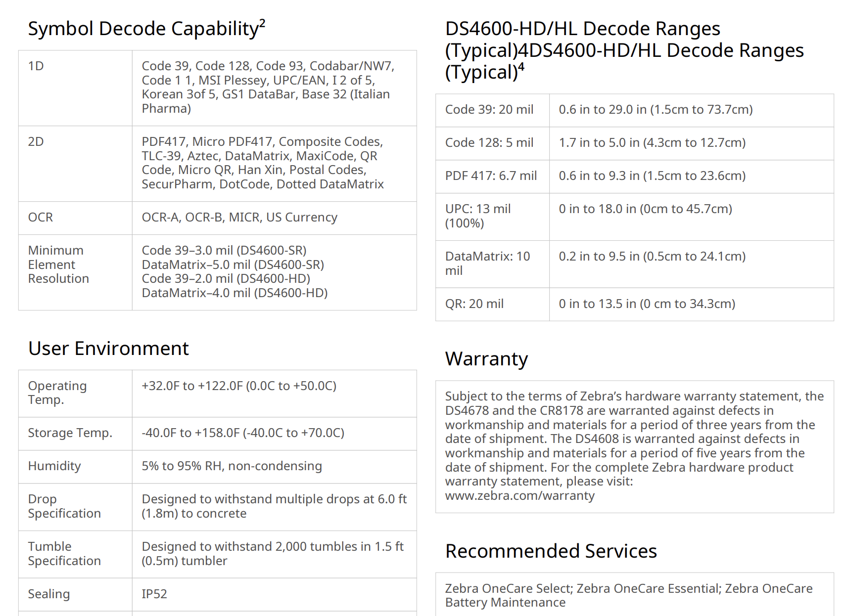Click the Drop Specification label

[x=64, y=506]
